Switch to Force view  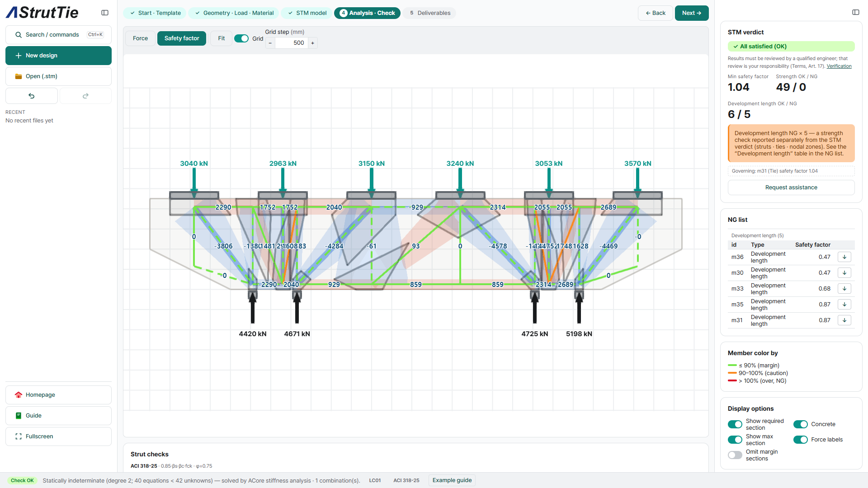140,38
